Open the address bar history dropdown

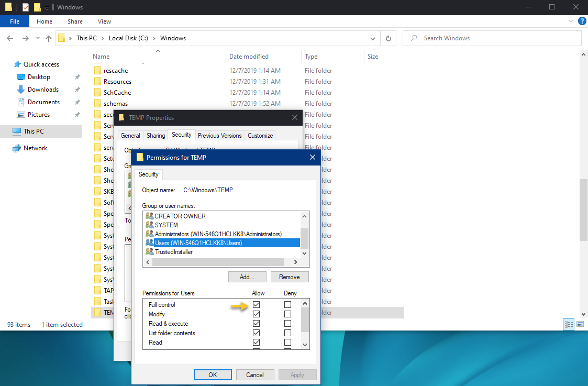[373, 38]
